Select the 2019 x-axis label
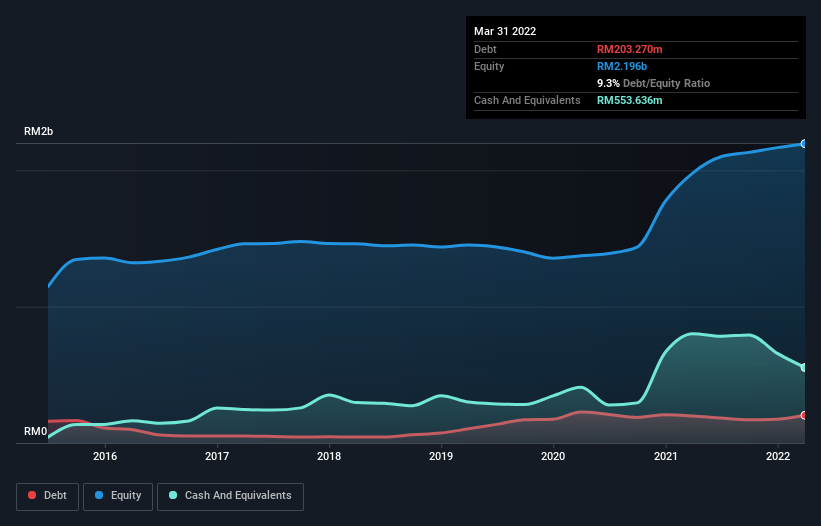The image size is (821, 526). pos(441,456)
